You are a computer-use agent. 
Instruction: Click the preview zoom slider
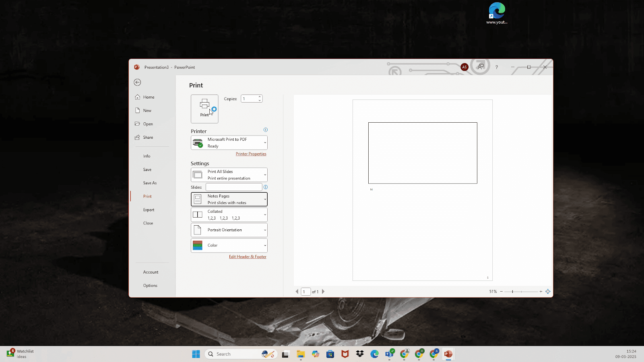[521, 292]
